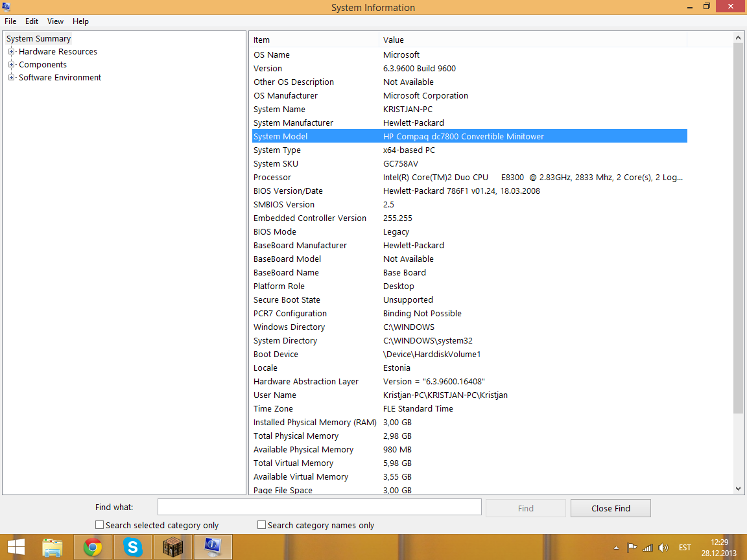Enable Search selected category only checkbox
Screen dimensions: 747x560
point(100,525)
